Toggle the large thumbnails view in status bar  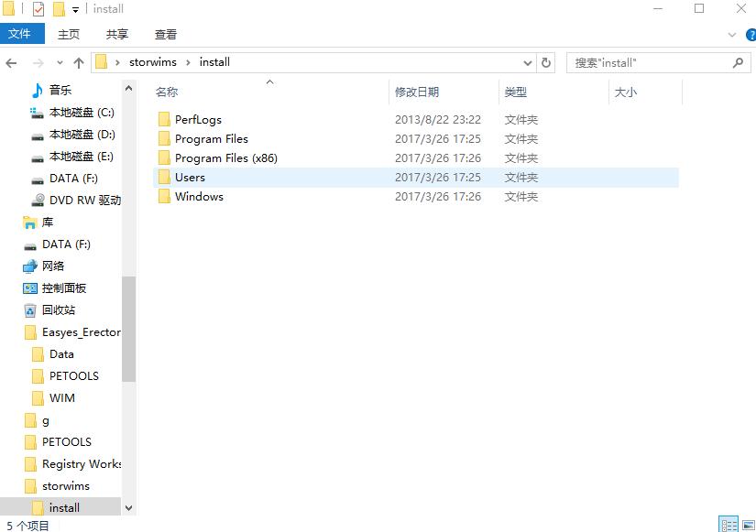(747, 524)
